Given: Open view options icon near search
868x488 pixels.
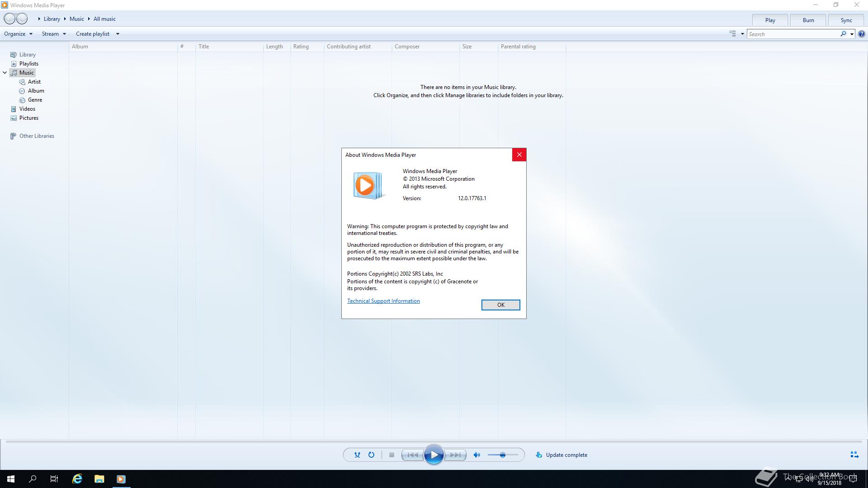Looking at the screenshot, I should click(x=733, y=34).
